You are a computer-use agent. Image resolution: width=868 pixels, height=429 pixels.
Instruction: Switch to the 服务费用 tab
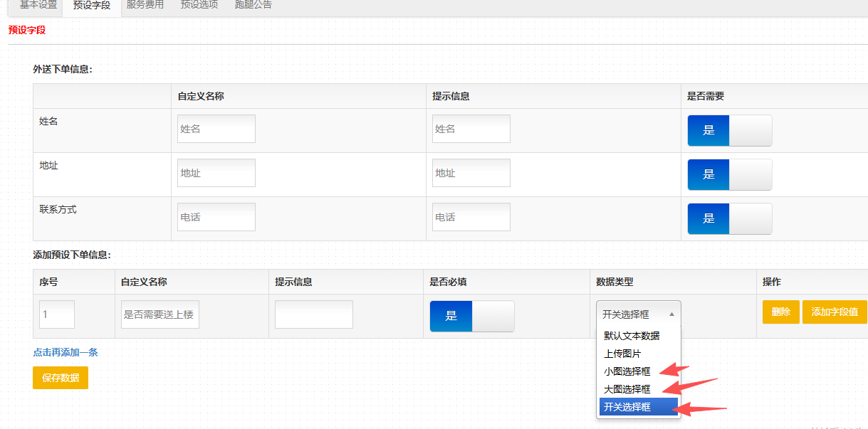pos(145,5)
